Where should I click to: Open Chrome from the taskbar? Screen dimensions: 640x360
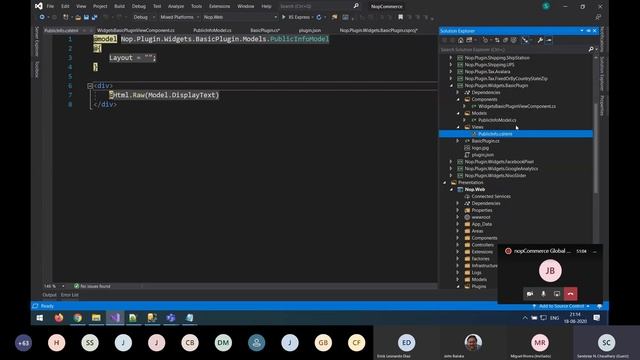(x=78, y=318)
